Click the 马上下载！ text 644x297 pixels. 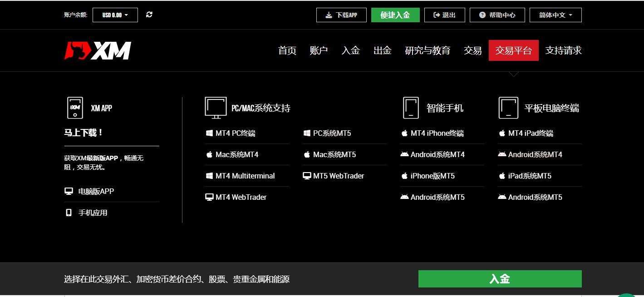(x=84, y=133)
